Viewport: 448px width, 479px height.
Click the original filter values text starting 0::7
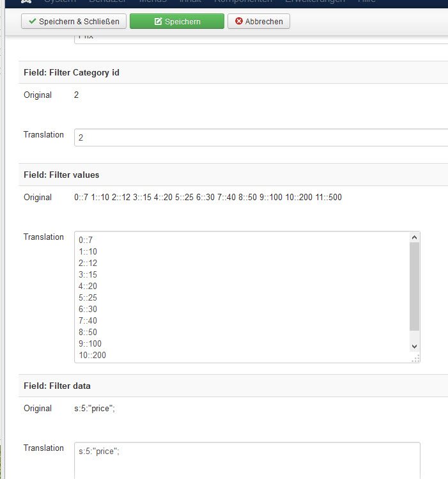(208, 198)
